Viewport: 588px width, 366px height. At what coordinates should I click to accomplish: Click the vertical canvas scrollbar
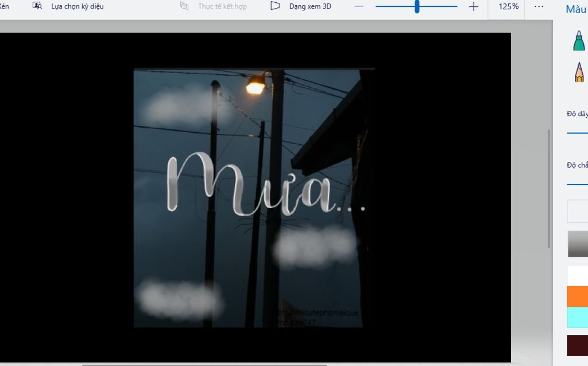549,189
